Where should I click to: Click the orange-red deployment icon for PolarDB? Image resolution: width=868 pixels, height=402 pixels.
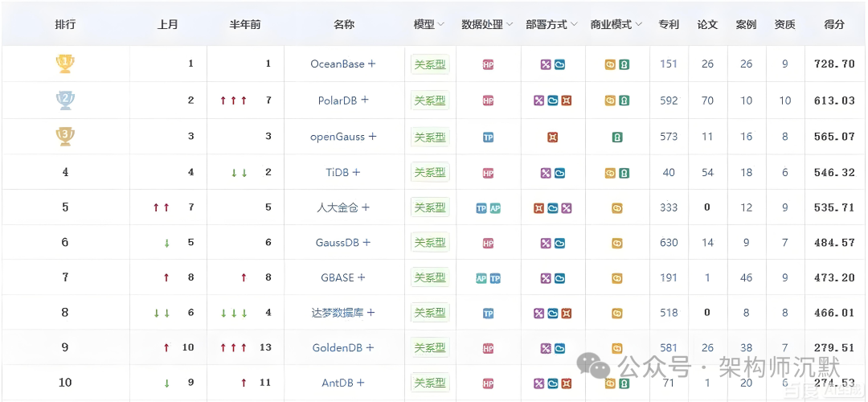coord(567,100)
